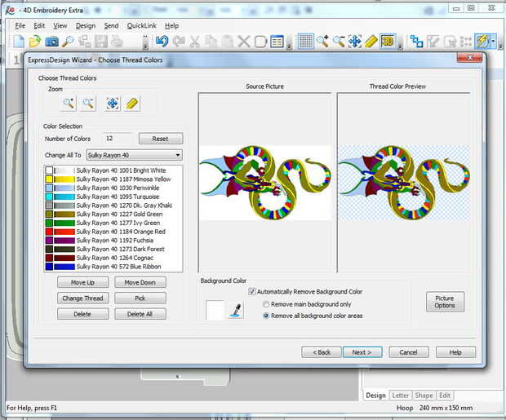The image size is (506, 420).
Task: Select the 1187 Mimosa Yellow thread swatch
Action: (x=60, y=179)
